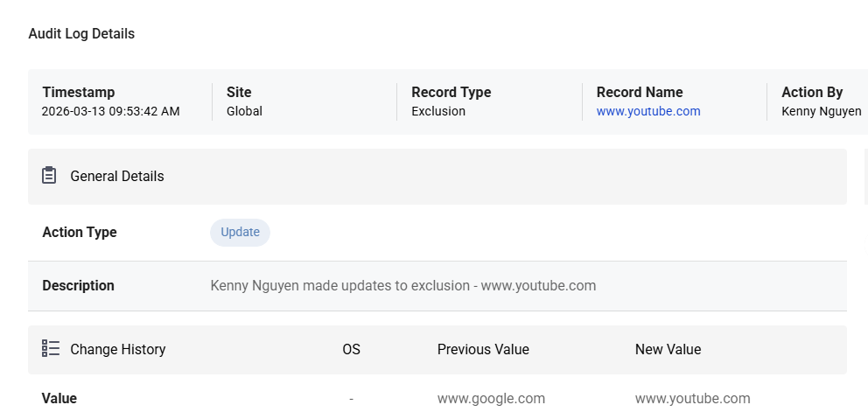
Task: Click the dash in the OS column
Action: pos(351,399)
